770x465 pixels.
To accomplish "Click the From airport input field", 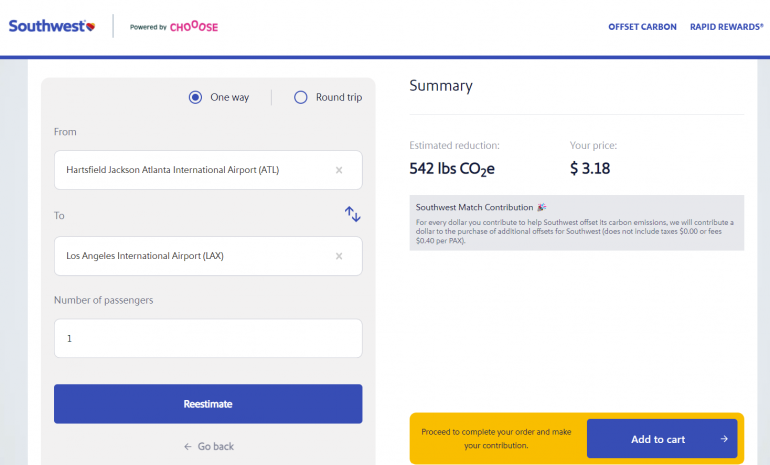I will tap(190, 170).
